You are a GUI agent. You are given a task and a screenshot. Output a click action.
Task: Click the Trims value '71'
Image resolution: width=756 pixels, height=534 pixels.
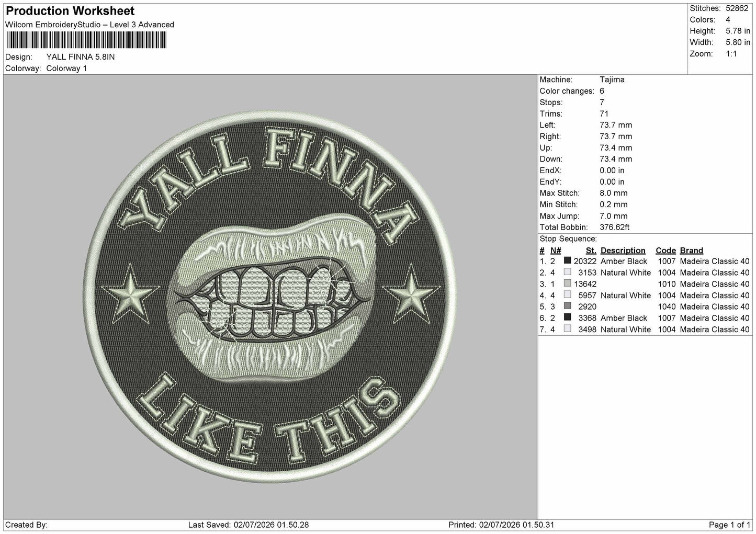604,113
